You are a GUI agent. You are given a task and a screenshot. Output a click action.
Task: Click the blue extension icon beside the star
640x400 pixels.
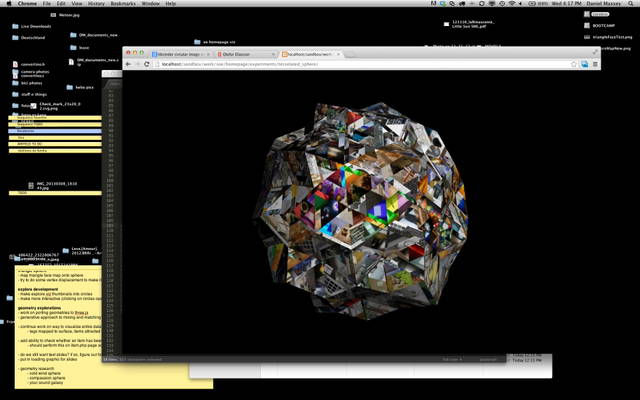pyautogui.click(x=584, y=64)
